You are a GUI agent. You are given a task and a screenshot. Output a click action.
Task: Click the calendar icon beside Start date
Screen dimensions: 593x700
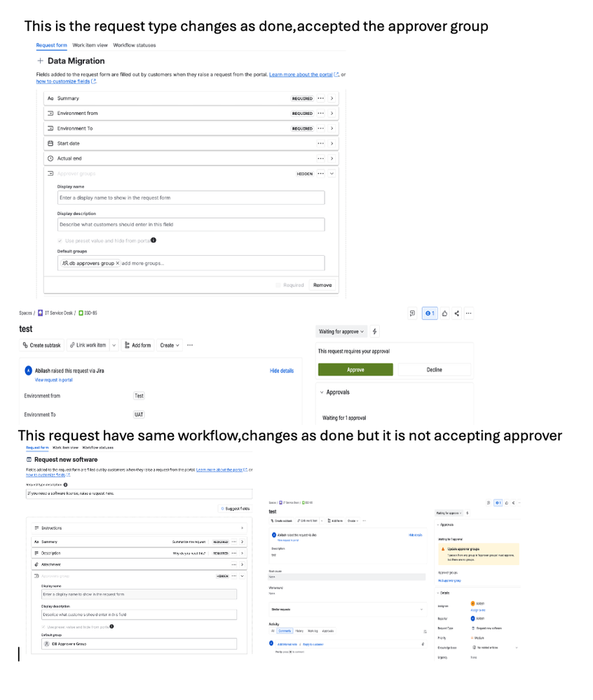50,143
